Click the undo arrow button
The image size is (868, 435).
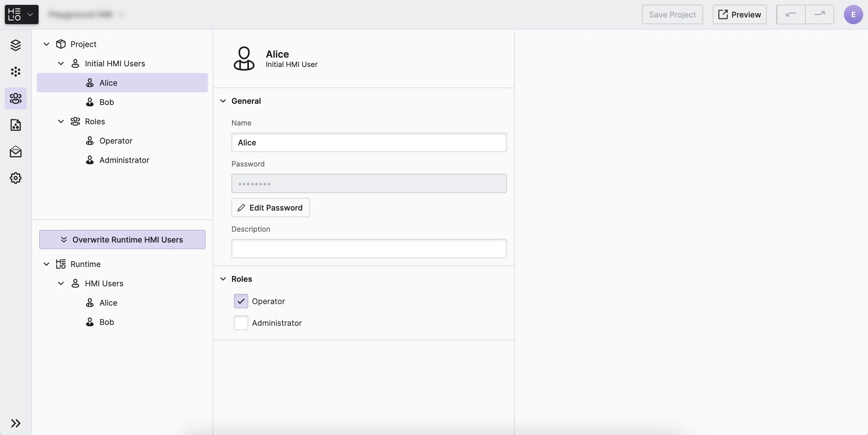click(791, 14)
